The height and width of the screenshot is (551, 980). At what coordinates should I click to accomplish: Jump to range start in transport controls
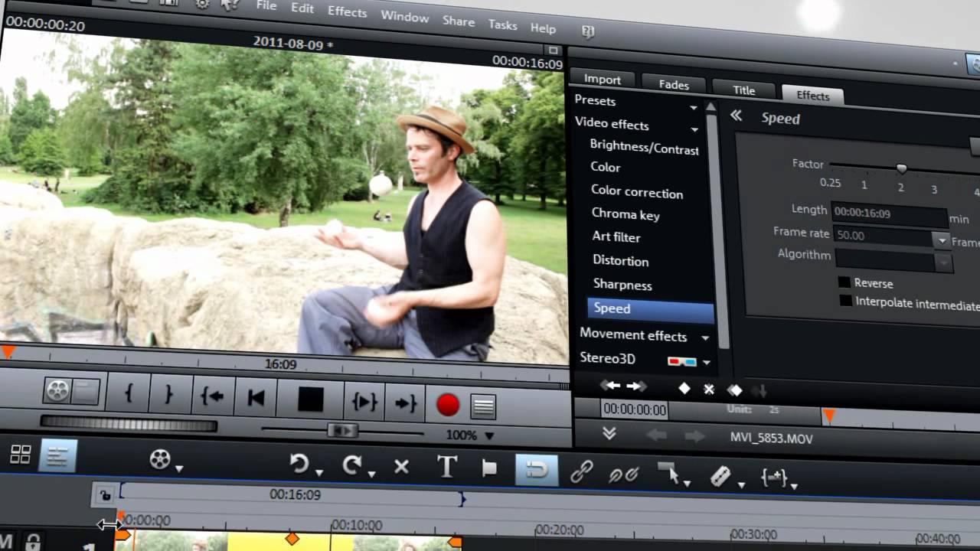(213, 396)
